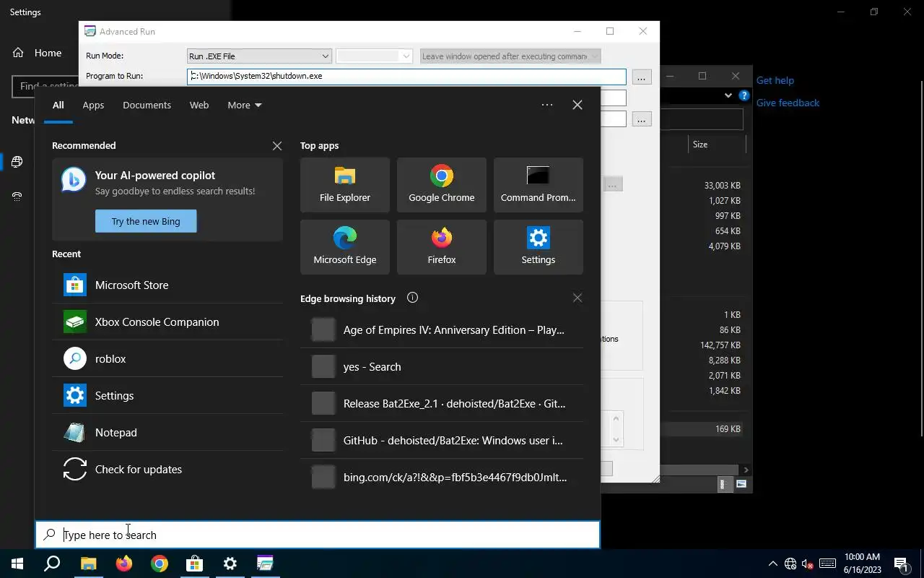
Task: Open Age of Empires IV history entry
Action: pos(442,329)
